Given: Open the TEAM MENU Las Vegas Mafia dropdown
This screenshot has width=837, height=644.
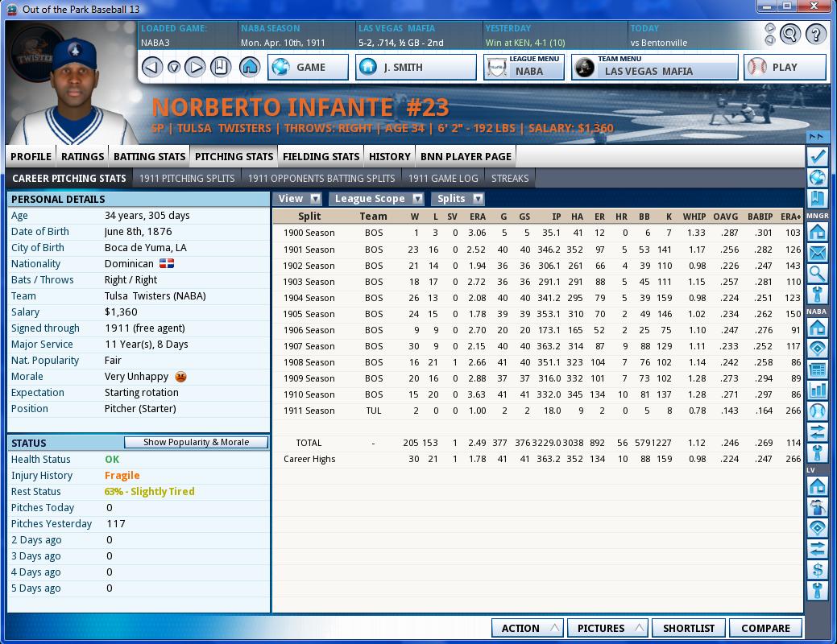Looking at the screenshot, I should pyautogui.click(x=654, y=68).
